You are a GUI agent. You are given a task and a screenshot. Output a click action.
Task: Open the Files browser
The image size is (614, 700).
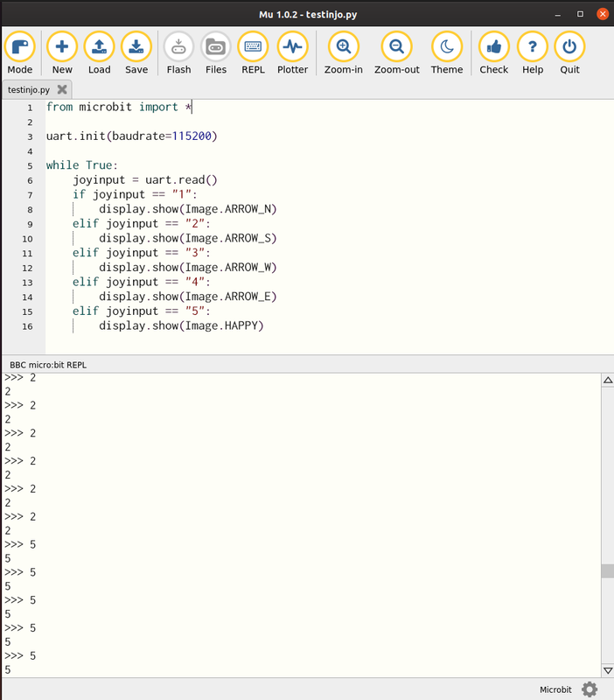coord(216,52)
